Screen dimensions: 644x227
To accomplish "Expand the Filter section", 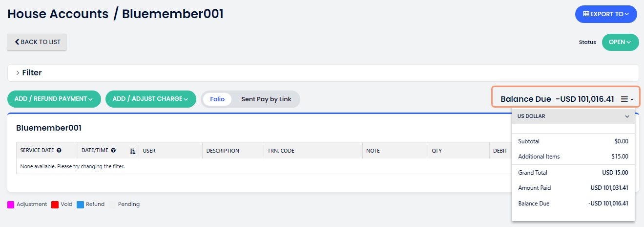I will coord(29,72).
